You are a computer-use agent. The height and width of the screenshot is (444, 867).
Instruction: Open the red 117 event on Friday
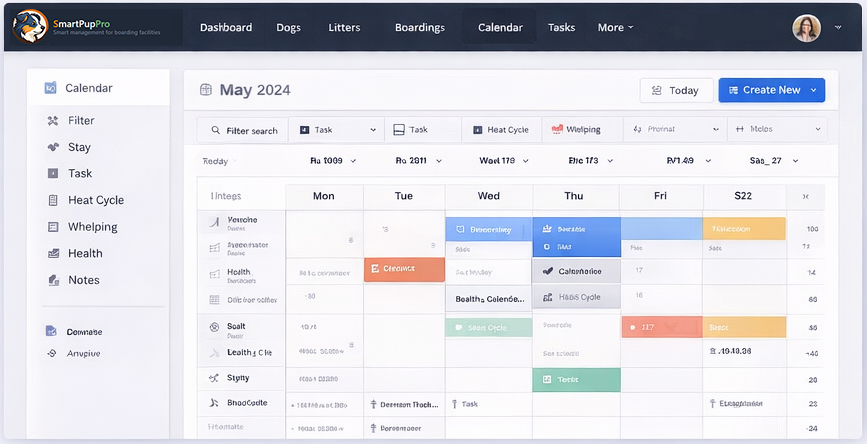pyautogui.click(x=662, y=327)
